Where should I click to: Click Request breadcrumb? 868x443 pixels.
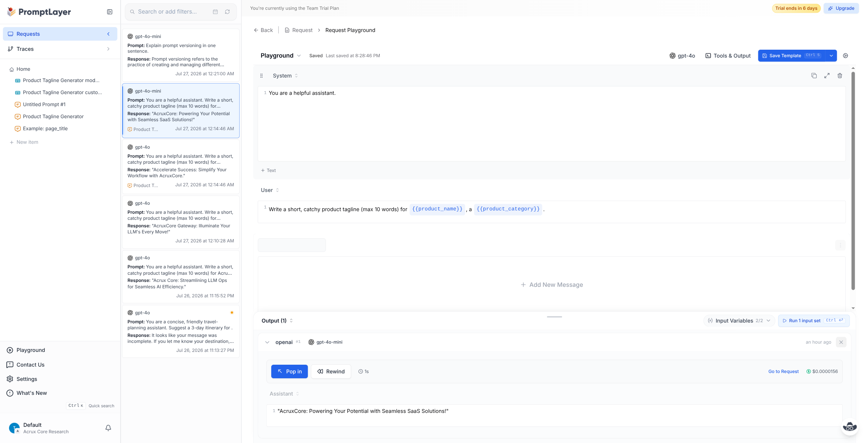[x=298, y=30]
